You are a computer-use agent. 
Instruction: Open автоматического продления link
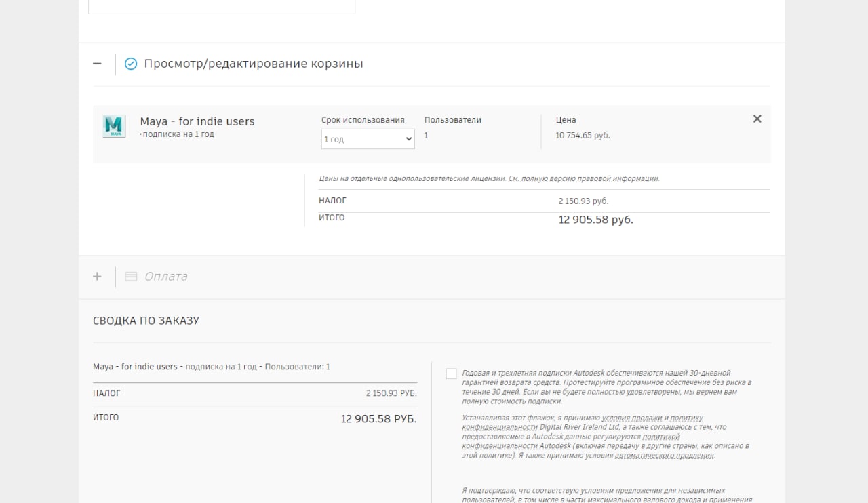(664, 456)
